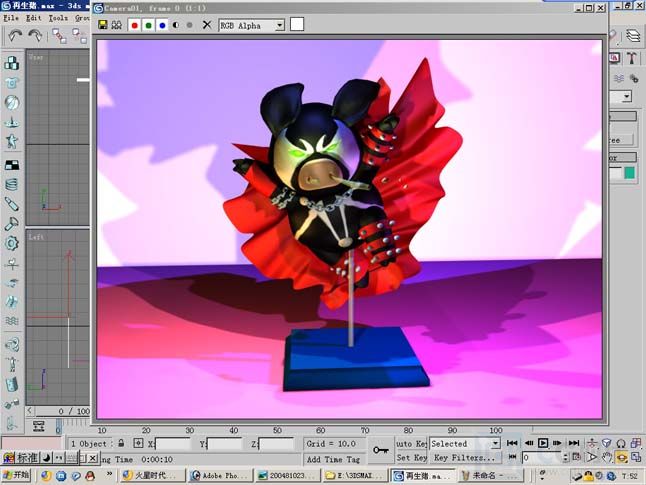Viewport: 646px width, 485px height.
Task: Select the Arc Rotate viewport tool
Action: (622, 457)
